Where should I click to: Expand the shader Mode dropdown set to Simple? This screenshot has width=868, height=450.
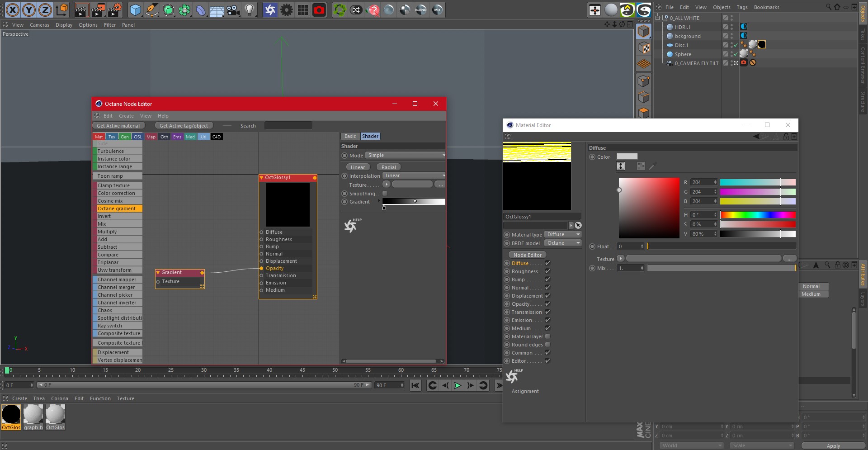tap(406, 155)
